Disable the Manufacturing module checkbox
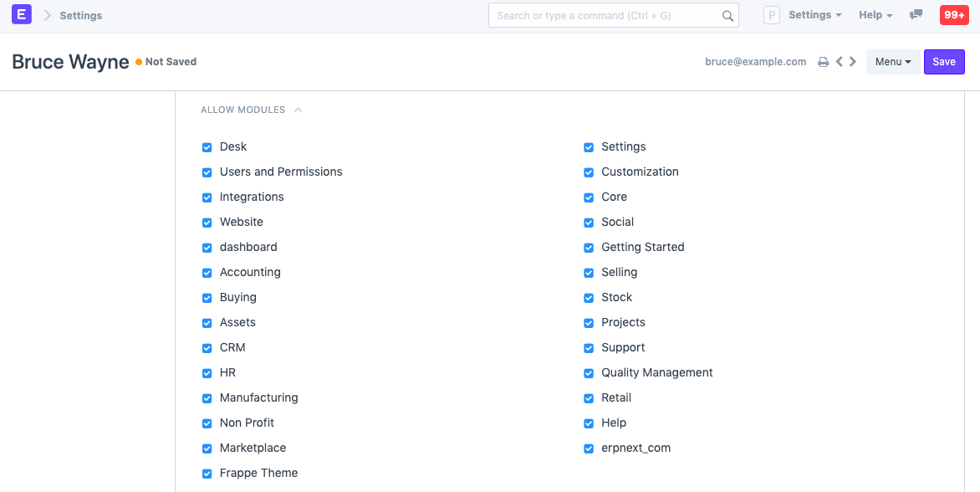980x492 pixels. (x=207, y=398)
